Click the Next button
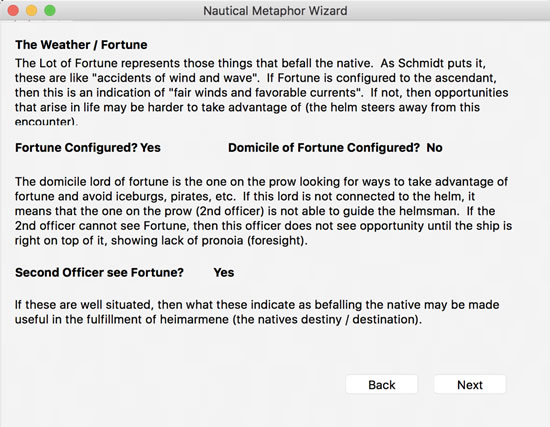550x427 pixels. click(470, 385)
